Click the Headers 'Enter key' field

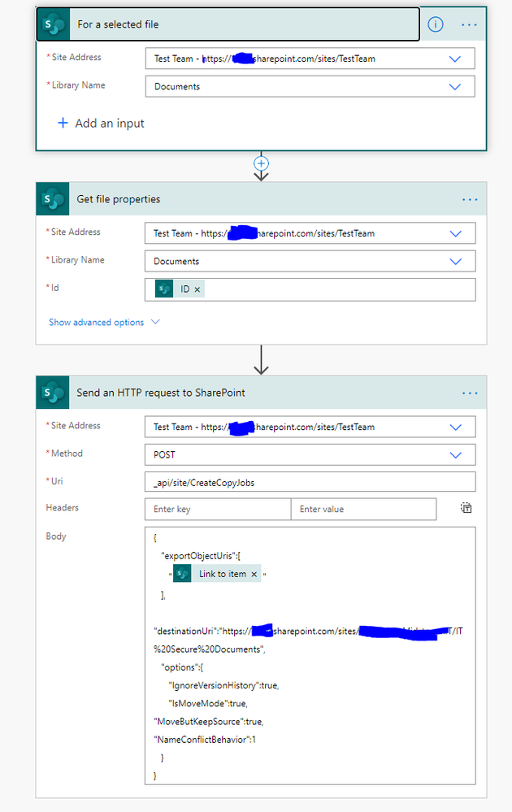(x=218, y=509)
